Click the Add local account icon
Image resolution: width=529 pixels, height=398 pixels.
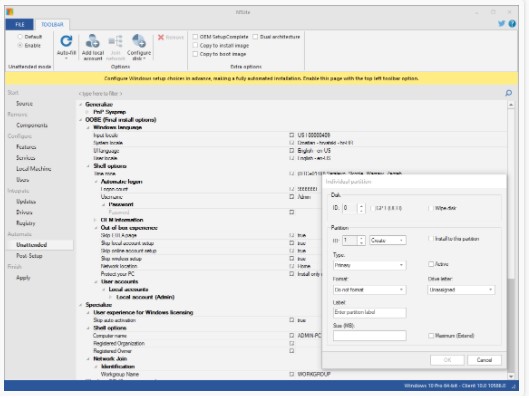(x=92, y=41)
